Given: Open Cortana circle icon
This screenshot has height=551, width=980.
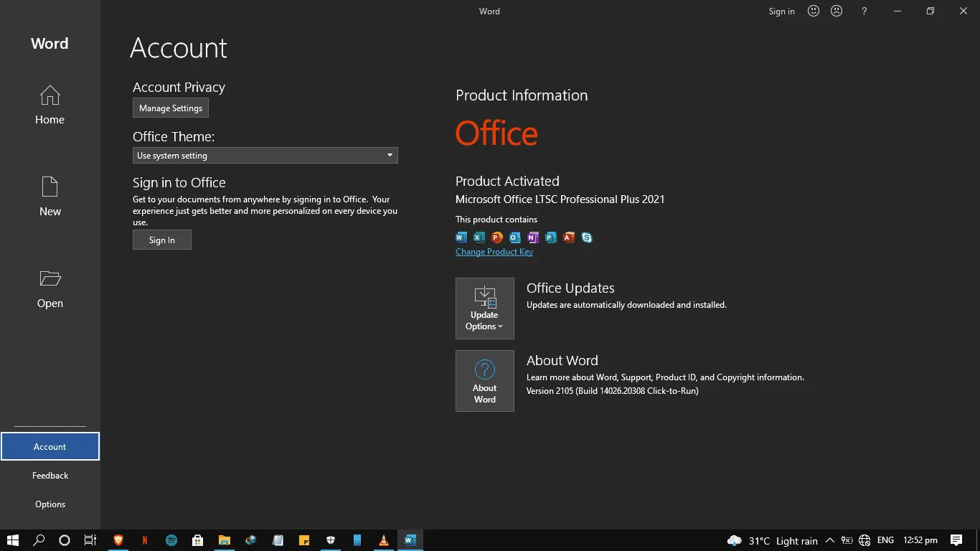Looking at the screenshot, I should pyautogui.click(x=65, y=540).
